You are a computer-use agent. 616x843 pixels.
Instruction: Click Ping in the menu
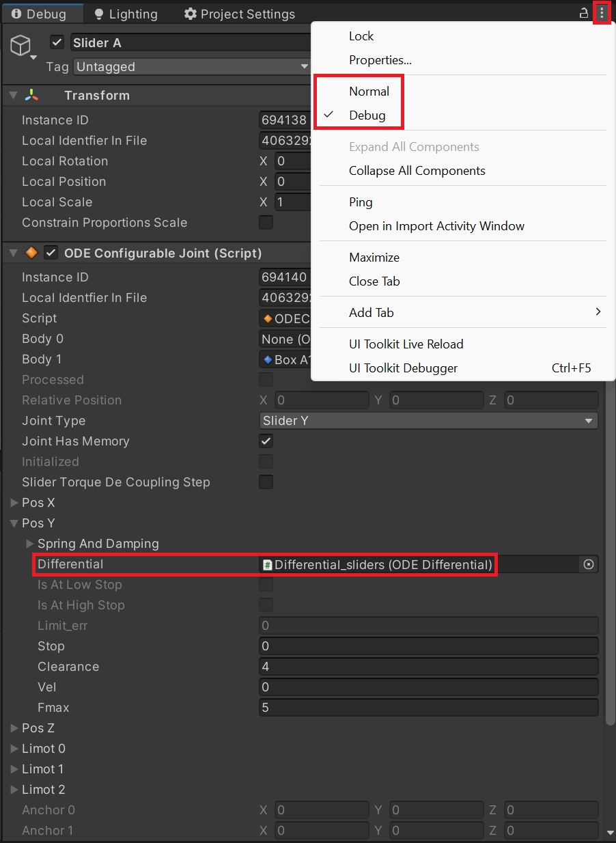(x=361, y=202)
